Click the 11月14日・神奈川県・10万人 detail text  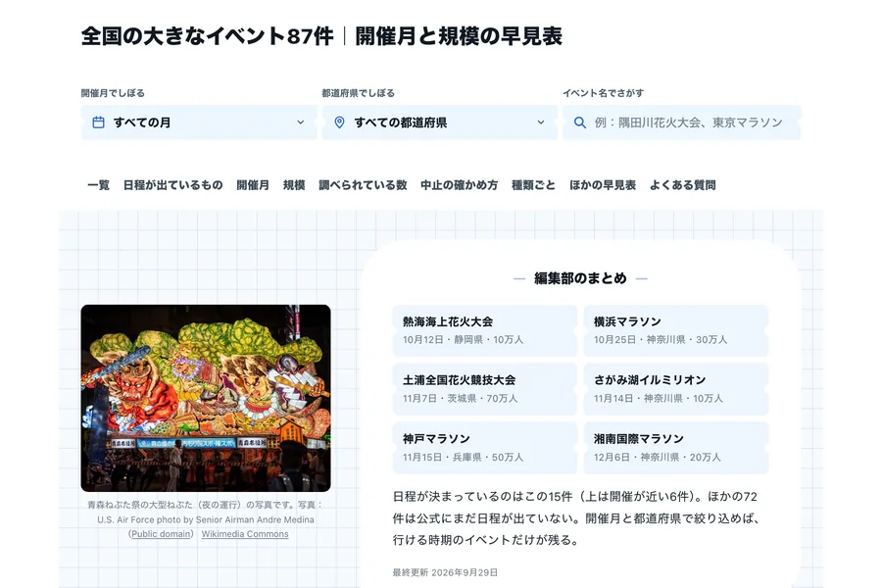point(659,399)
